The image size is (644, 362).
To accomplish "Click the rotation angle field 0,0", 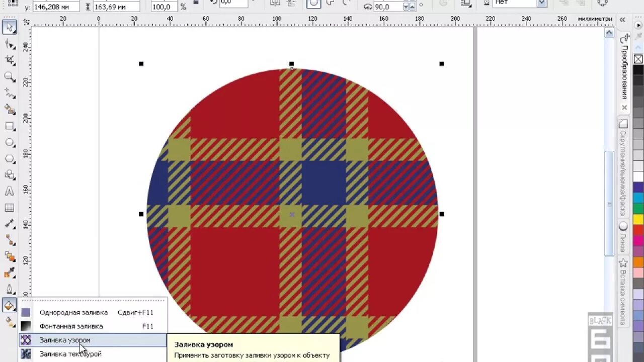I will pos(233,4).
